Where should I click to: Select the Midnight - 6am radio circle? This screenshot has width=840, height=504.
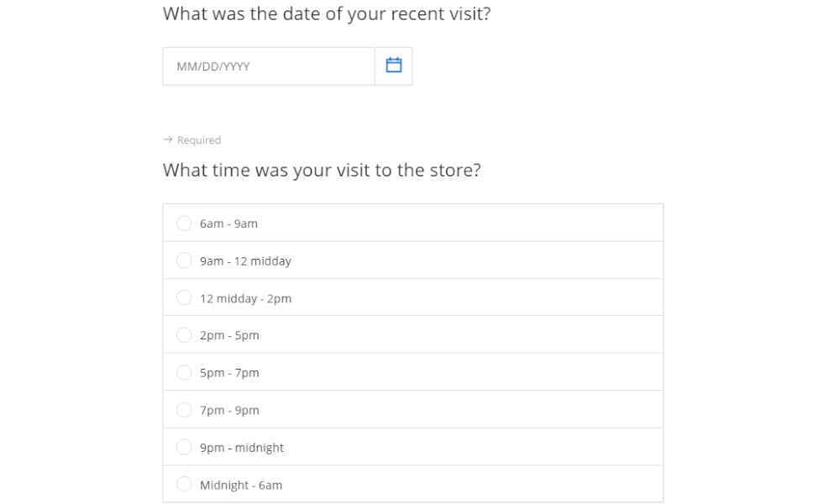184,484
